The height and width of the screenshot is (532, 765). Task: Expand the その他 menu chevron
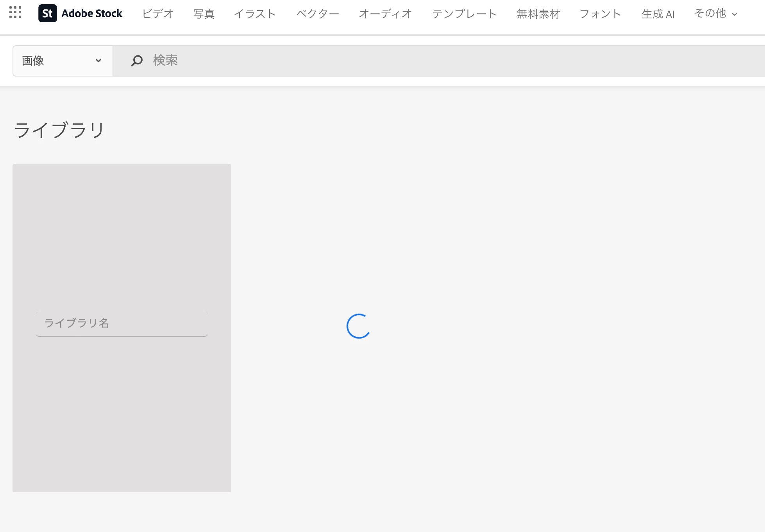(x=735, y=14)
